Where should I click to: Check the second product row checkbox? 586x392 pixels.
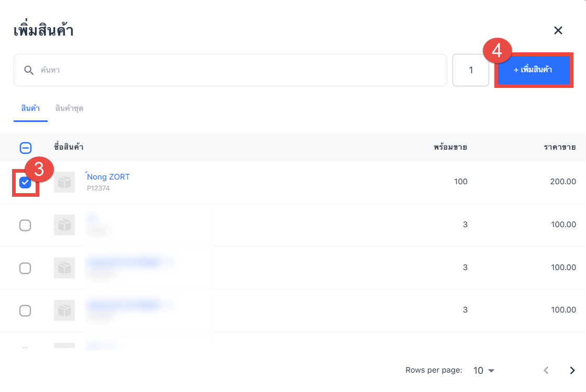tap(25, 225)
